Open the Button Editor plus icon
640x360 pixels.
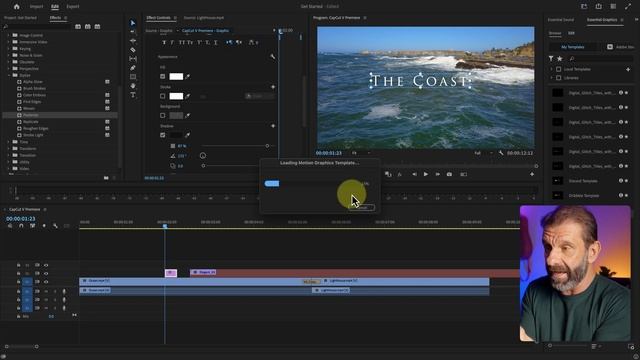click(532, 174)
